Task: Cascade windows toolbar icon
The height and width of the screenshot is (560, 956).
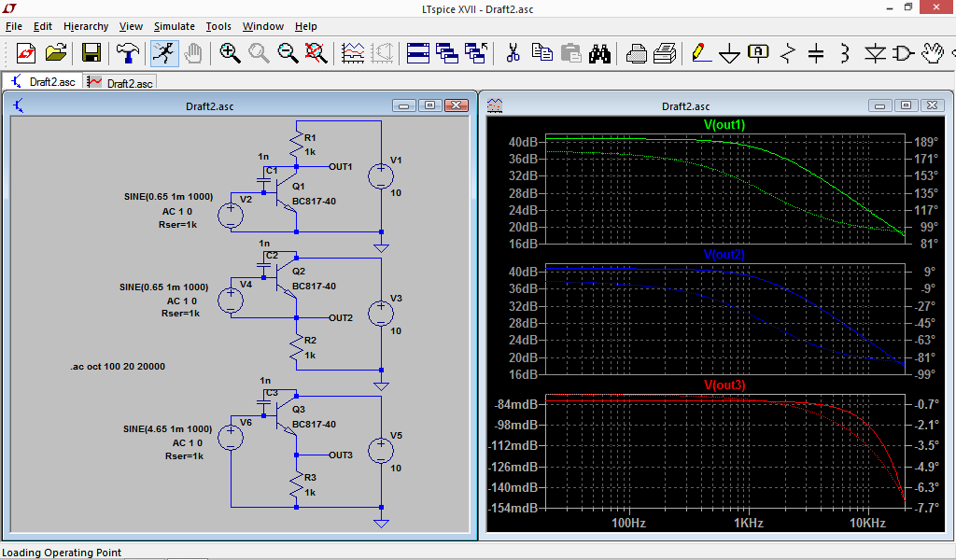Action: (x=447, y=53)
